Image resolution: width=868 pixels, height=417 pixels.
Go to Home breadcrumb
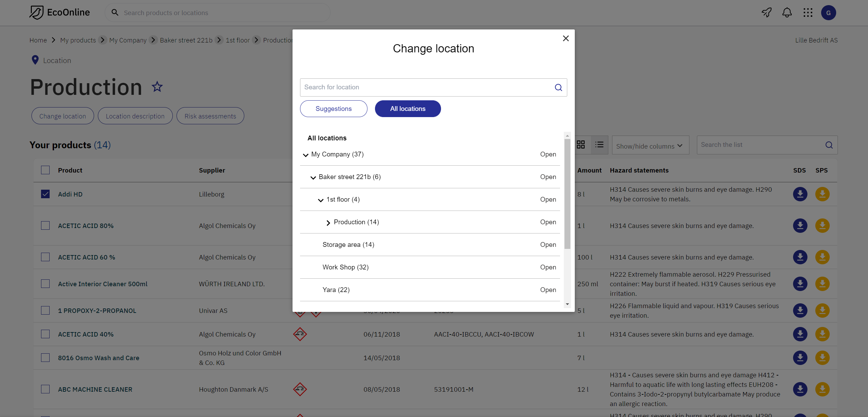tap(38, 40)
